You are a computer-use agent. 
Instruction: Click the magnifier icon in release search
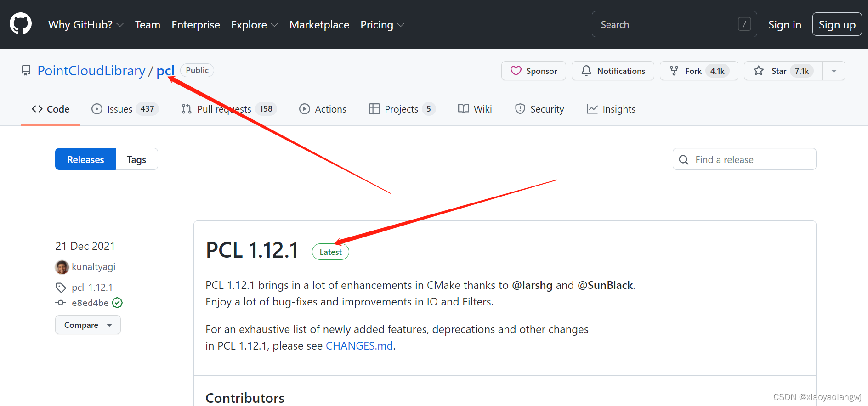pyautogui.click(x=684, y=160)
